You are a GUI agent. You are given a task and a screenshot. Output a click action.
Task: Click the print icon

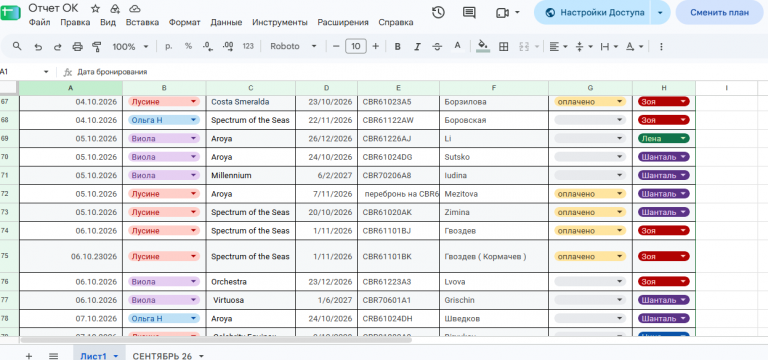(x=77, y=47)
